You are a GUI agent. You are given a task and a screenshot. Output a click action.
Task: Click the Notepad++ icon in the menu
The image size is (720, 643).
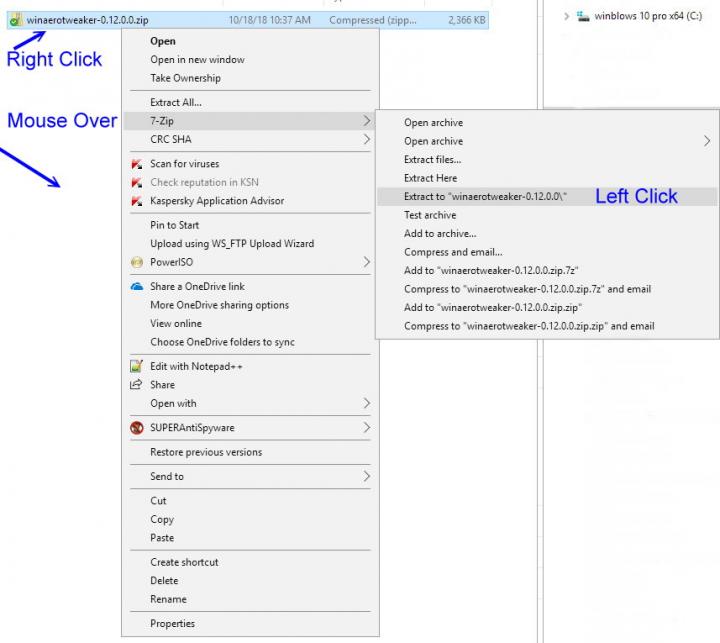click(x=136, y=366)
